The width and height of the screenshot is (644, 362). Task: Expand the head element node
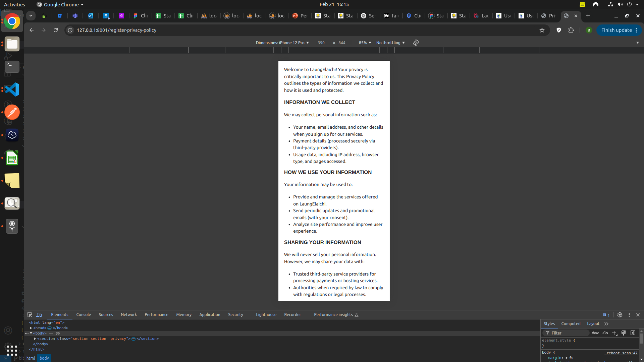(x=31, y=328)
